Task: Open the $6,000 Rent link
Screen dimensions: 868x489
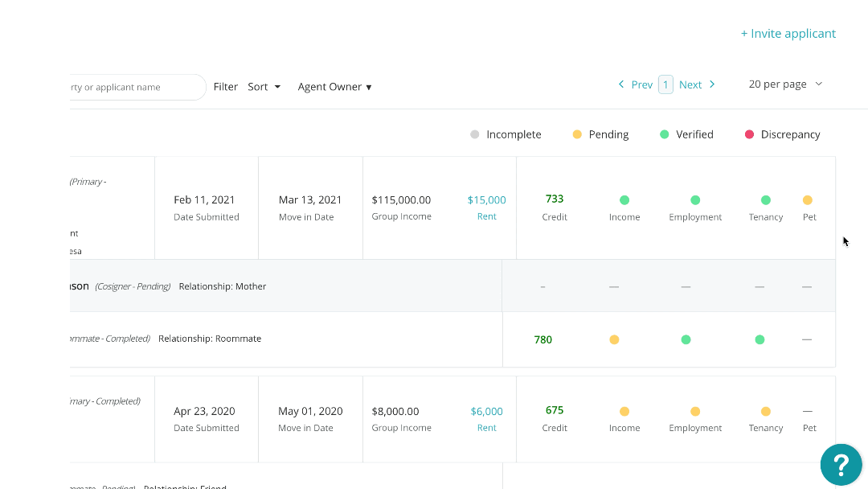Action: [486, 411]
